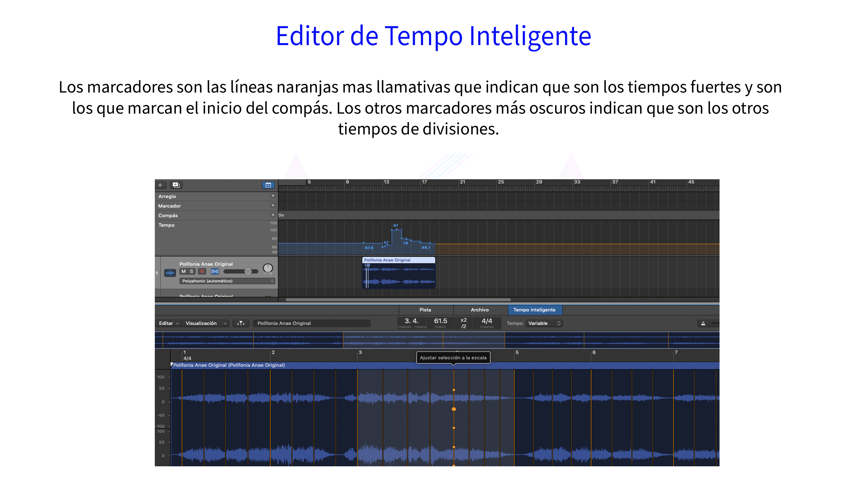Click the metronome icon in the editor
Viewport: 868px width, 488px height.
(x=703, y=323)
